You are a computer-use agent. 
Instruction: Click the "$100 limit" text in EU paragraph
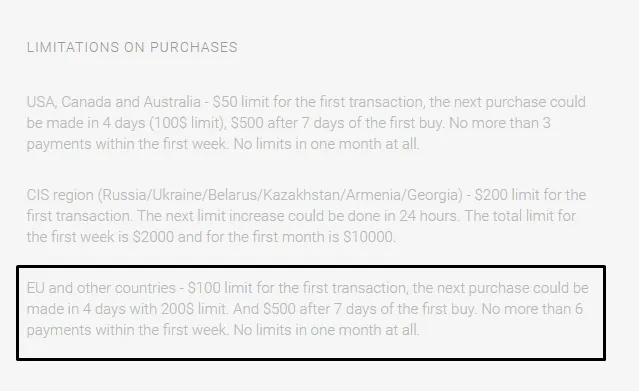[x=220, y=288]
